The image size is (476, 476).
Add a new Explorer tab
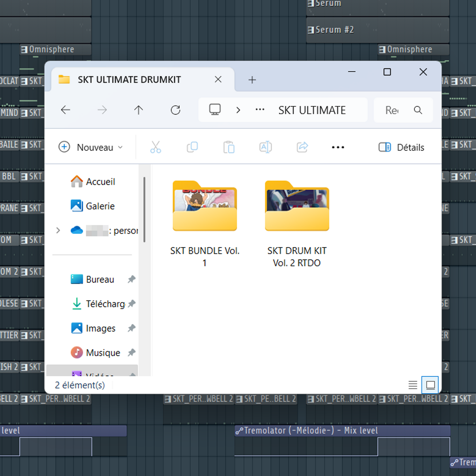pyautogui.click(x=252, y=80)
